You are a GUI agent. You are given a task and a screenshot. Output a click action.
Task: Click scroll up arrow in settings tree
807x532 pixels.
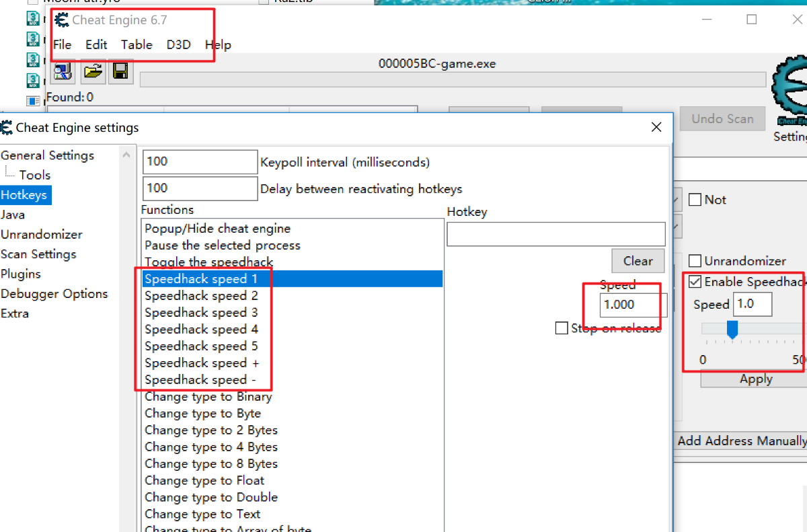126,154
